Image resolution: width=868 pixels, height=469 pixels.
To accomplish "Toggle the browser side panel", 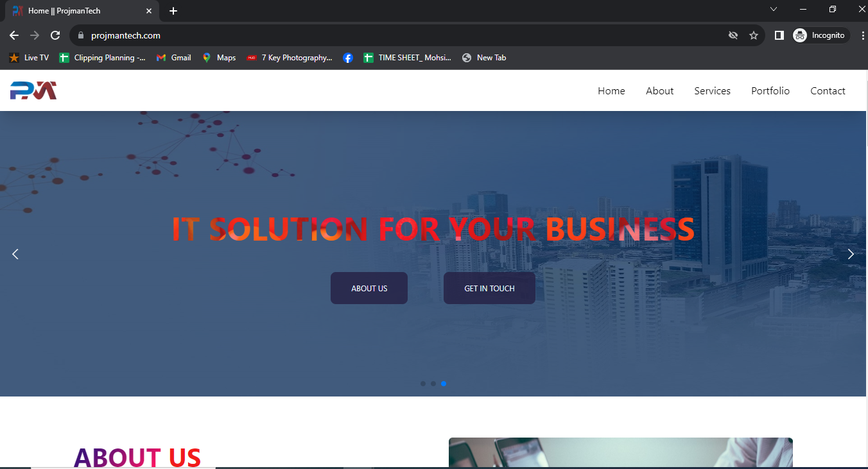I will [779, 35].
